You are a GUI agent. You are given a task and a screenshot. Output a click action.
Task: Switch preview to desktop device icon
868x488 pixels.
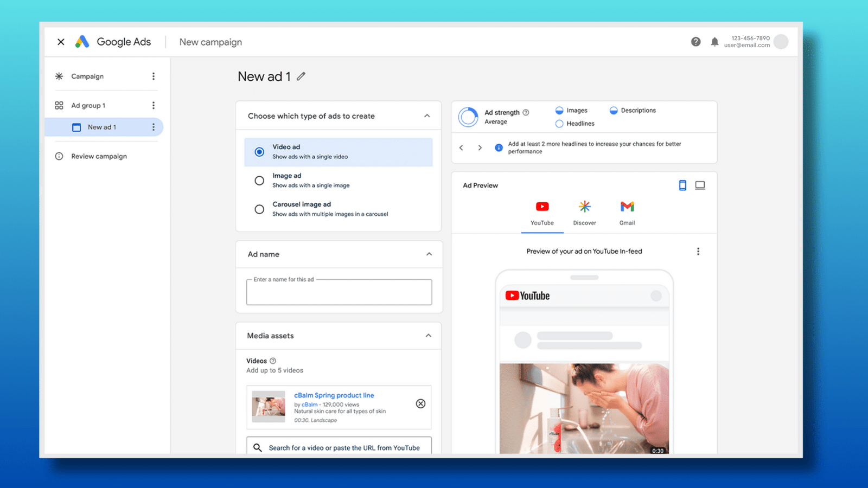pyautogui.click(x=700, y=185)
